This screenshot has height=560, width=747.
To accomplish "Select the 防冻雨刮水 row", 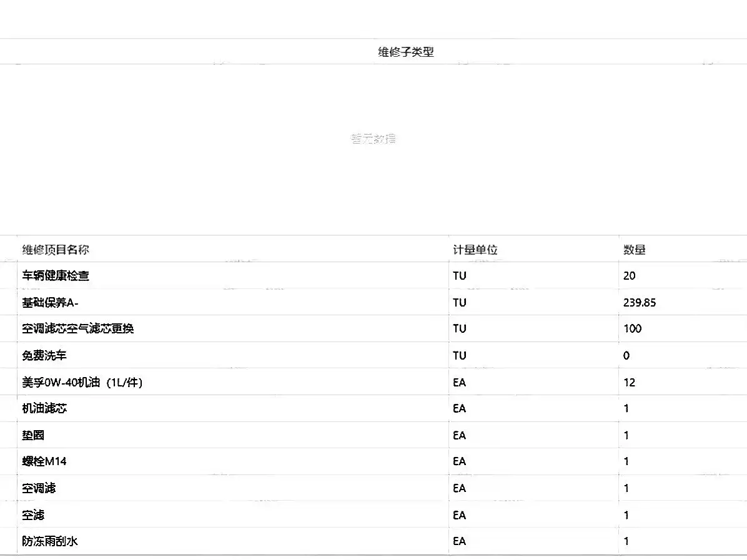I will click(x=373, y=541).
